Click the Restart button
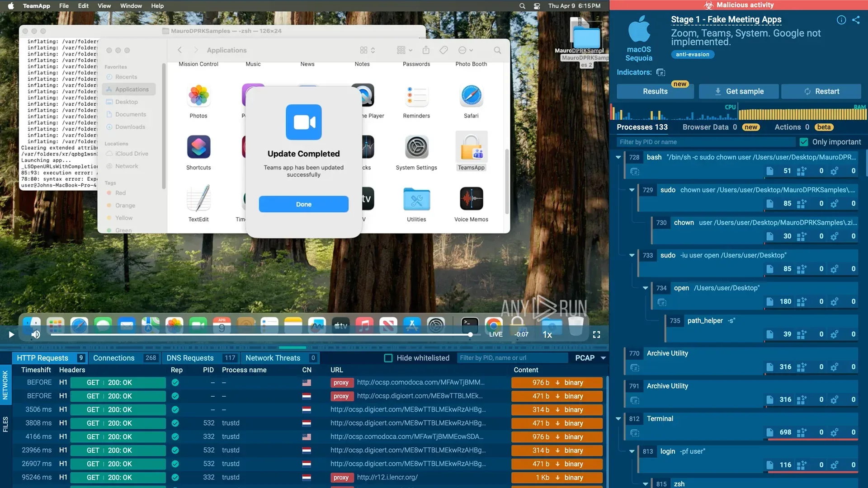This screenshot has height=488, width=868. [x=821, y=91]
